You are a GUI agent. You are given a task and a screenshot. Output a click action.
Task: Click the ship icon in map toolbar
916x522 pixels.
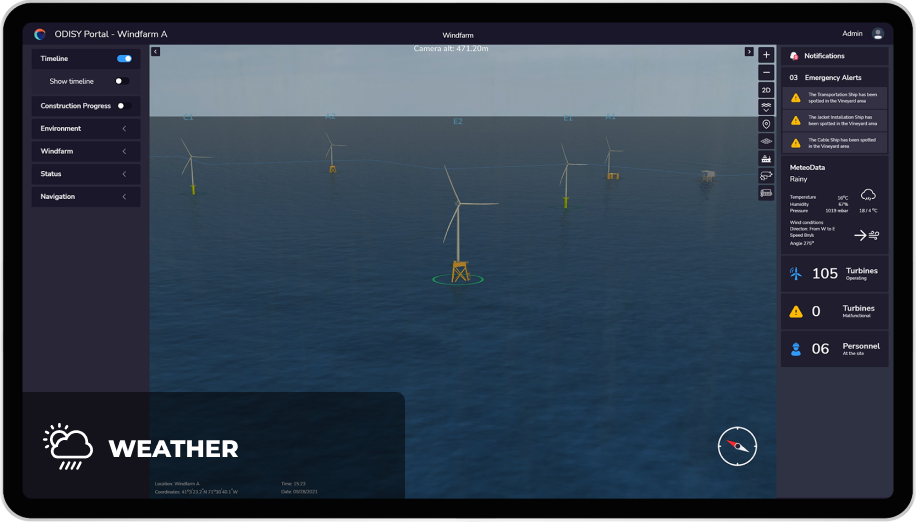[766, 158]
